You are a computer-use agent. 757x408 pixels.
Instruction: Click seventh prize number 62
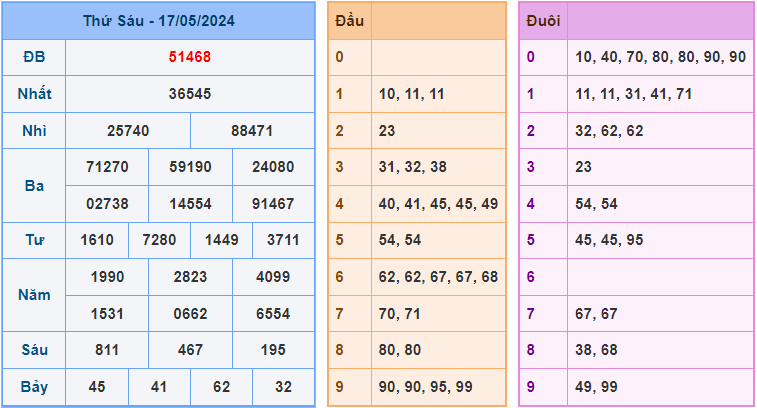[221, 387]
